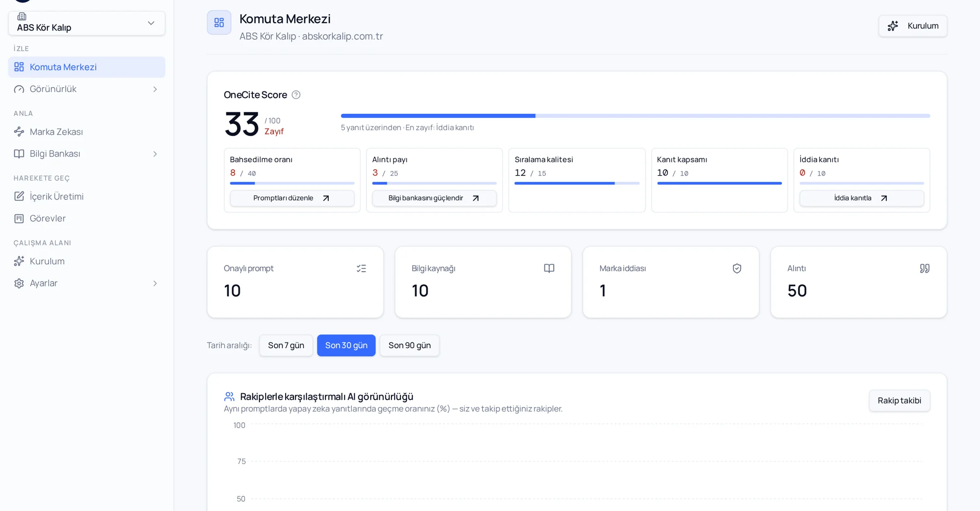The image size is (980, 511).
Task: Open the Marka iddiası card
Action: click(671, 282)
